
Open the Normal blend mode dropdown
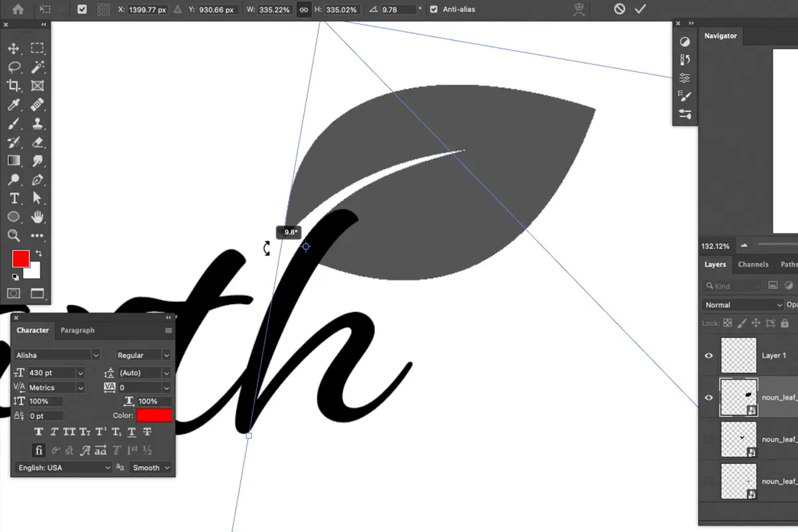(740, 305)
